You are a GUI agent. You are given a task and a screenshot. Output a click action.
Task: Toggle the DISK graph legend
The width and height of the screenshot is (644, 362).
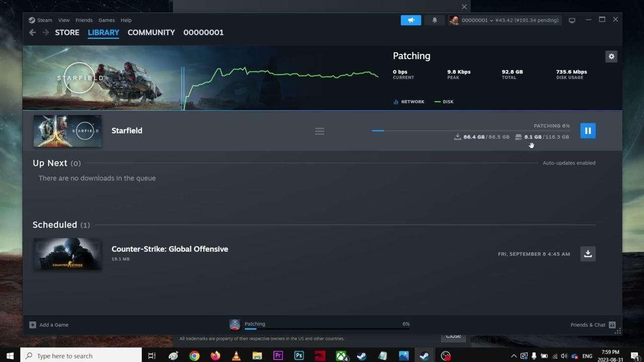coord(444,102)
